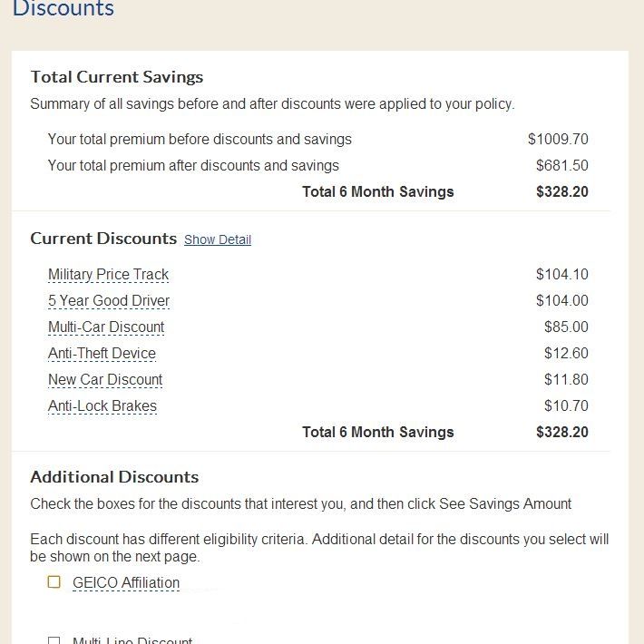Click the Additional Discounts section heading

coord(114,477)
